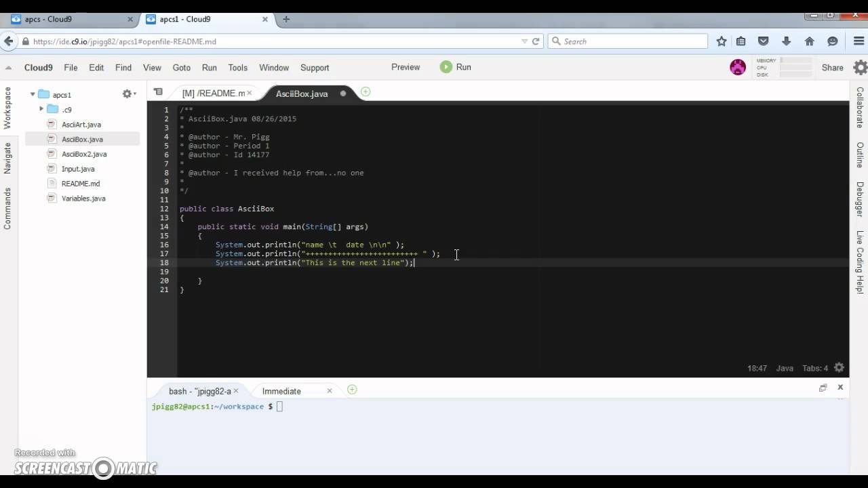The width and height of the screenshot is (868, 488).
Task: Open the Edit menu
Action: click(96, 68)
